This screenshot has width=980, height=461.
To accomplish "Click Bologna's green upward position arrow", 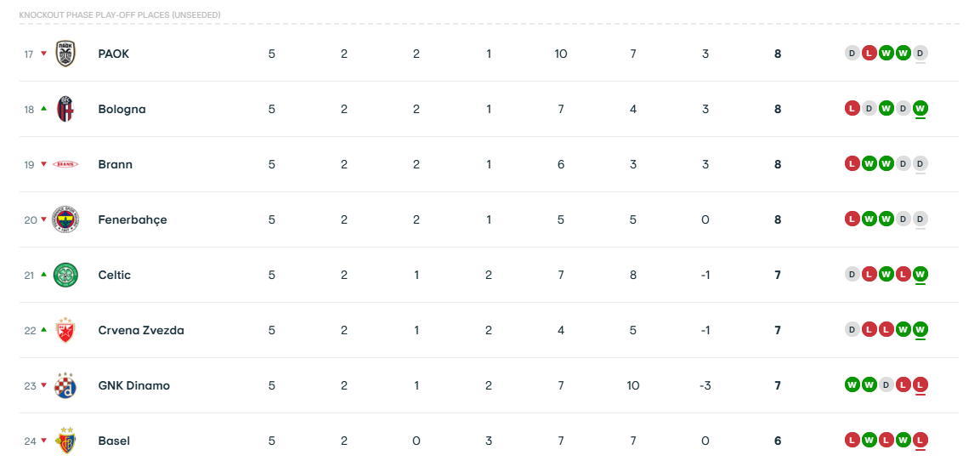I will (43, 109).
